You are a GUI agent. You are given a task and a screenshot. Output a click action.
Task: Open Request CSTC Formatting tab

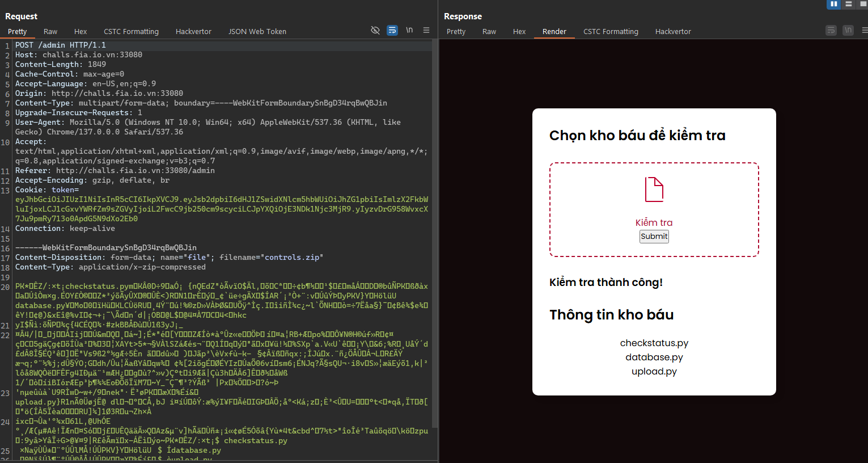[131, 31]
